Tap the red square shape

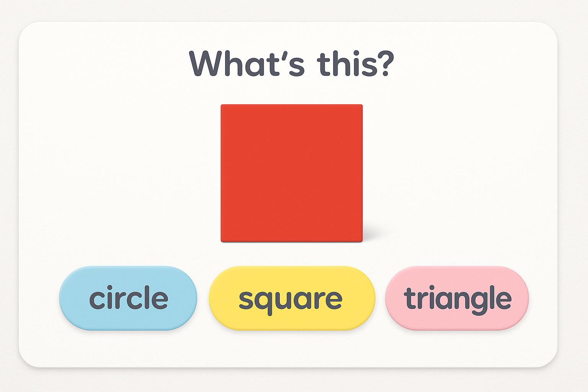292,173
